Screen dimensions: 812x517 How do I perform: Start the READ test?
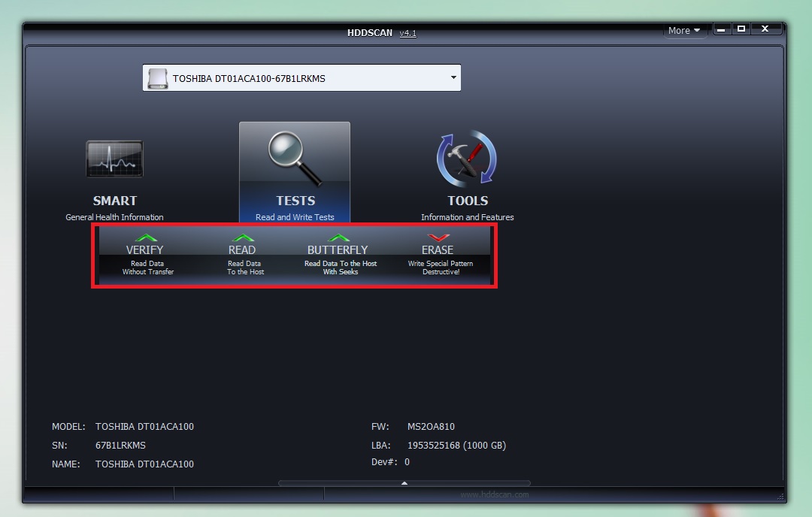tap(244, 255)
